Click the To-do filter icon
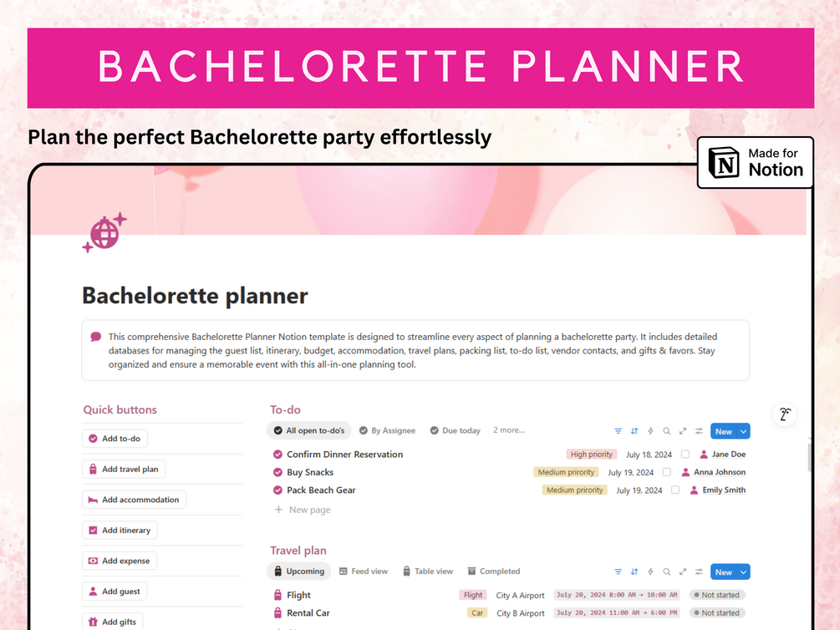The width and height of the screenshot is (840, 630). (x=619, y=431)
